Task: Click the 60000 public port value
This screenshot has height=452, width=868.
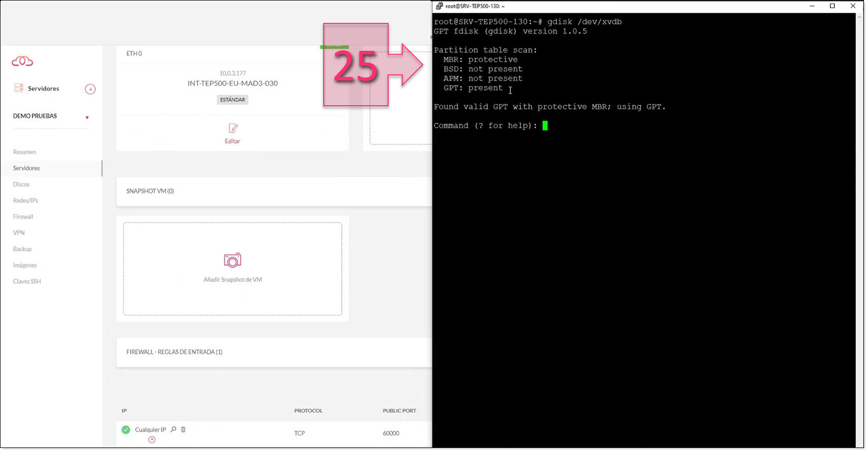Action: [391, 433]
